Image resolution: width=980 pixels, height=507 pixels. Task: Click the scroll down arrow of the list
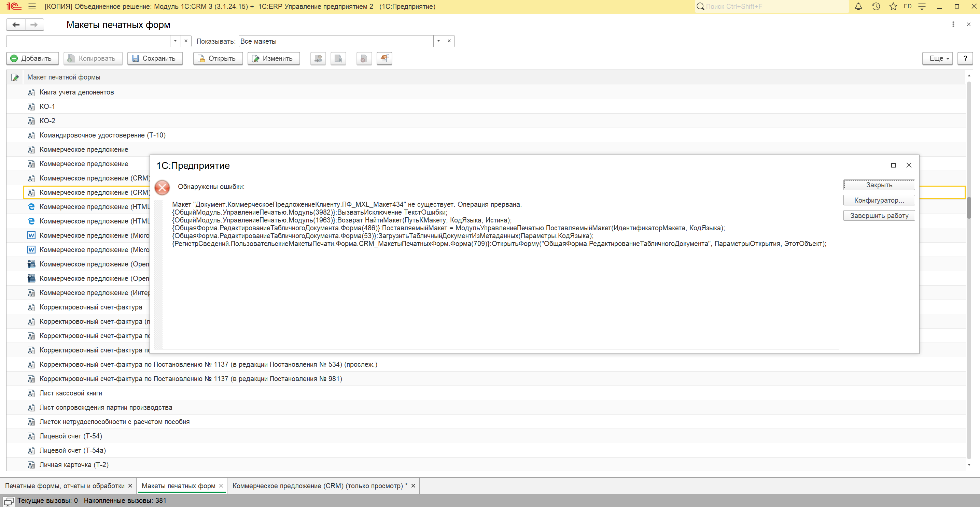pos(969,465)
